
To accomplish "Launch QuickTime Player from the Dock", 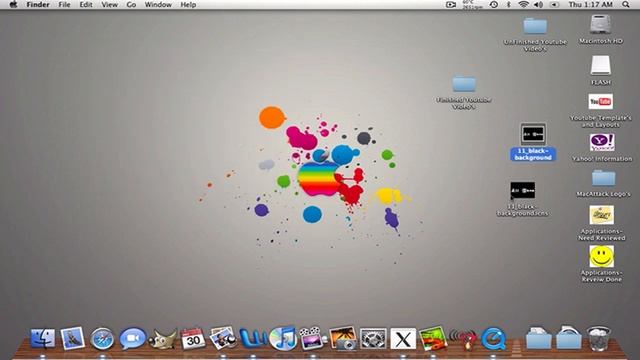I will (493, 338).
